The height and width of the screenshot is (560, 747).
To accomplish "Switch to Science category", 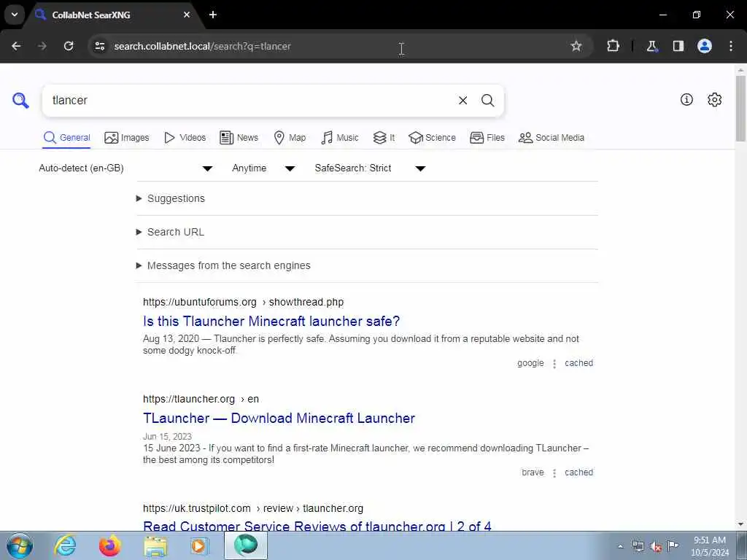I will (432, 138).
